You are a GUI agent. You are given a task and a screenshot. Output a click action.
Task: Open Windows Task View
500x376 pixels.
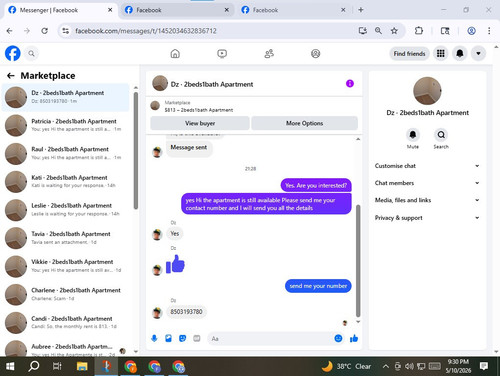[57, 366]
